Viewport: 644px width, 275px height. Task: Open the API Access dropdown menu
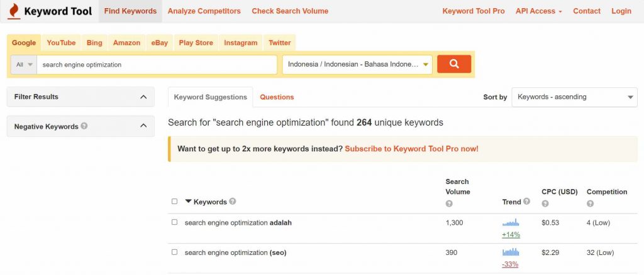tap(538, 11)
